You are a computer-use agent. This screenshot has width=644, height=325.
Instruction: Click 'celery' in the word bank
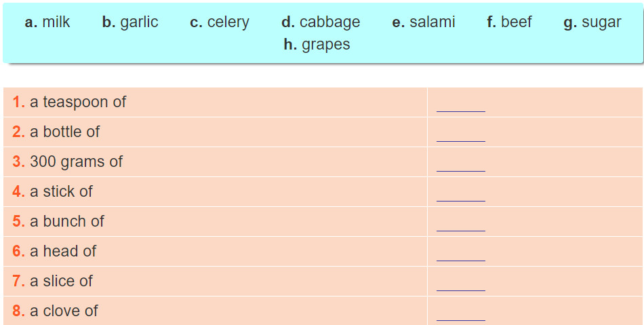pos(228,22)
